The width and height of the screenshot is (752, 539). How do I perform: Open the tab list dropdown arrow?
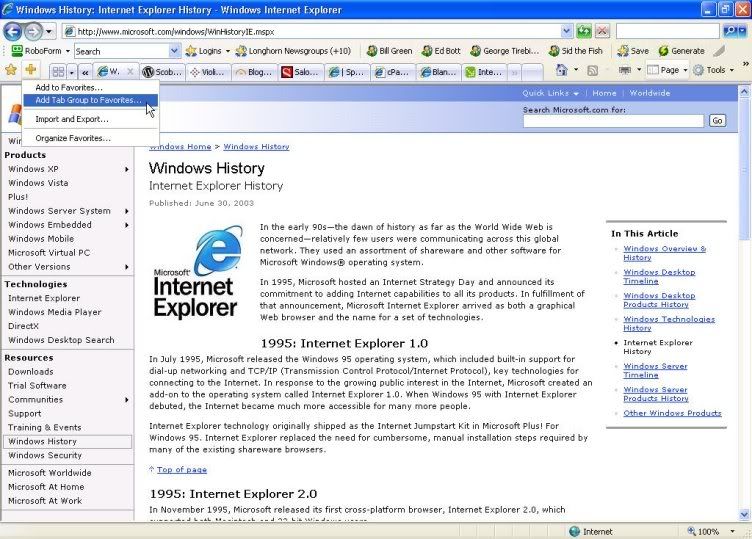pos(71,72)
